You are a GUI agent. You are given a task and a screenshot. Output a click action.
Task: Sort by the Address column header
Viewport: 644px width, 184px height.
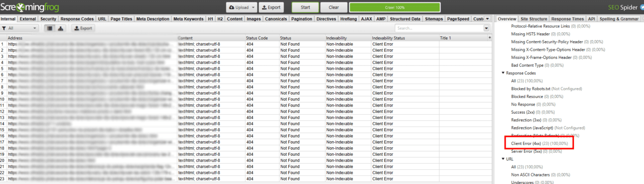(x=92, y=38)
